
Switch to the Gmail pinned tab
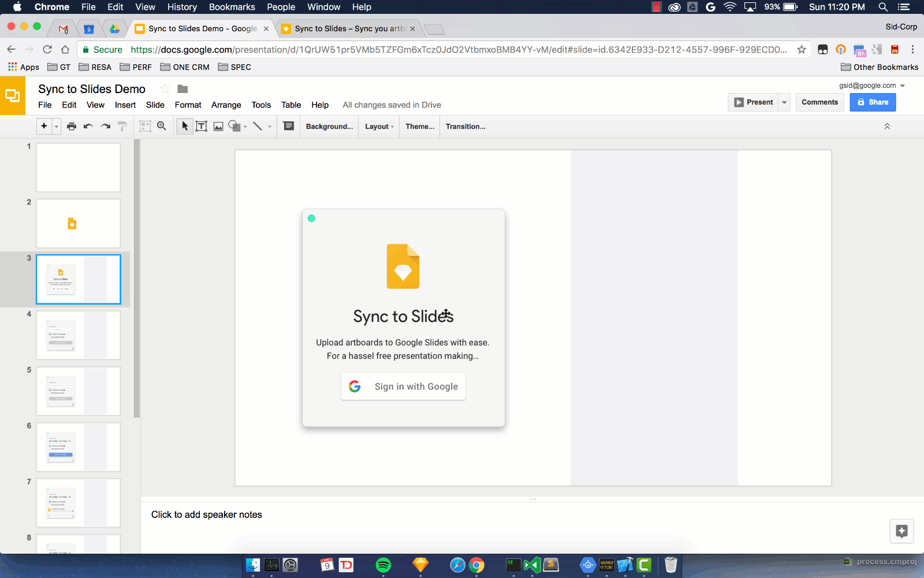tap(64, 28)
